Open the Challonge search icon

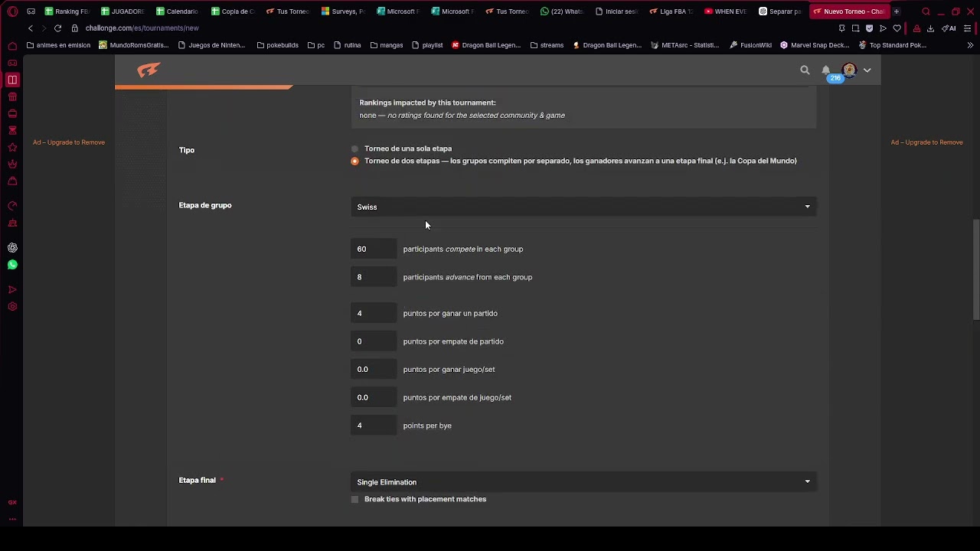click(x=805, y=70)
